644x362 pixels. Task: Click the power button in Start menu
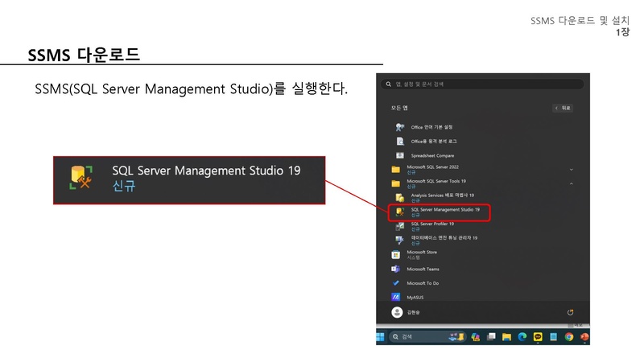point(571,312)
